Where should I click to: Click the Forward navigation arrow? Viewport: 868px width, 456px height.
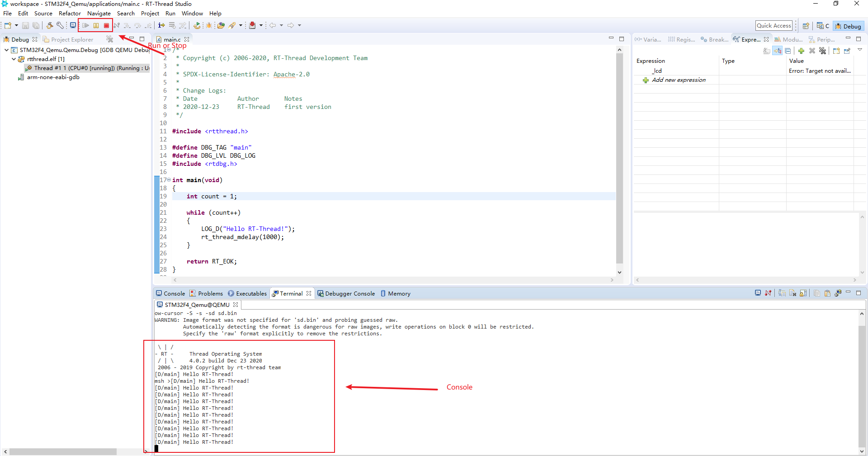tap(291, 25)
